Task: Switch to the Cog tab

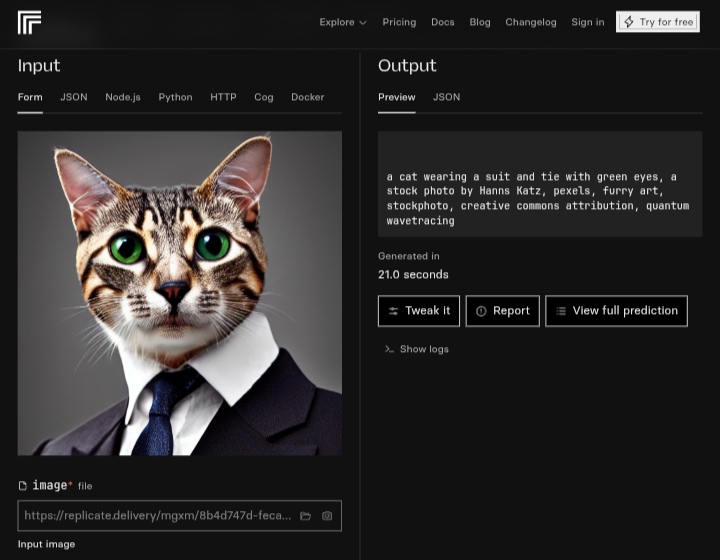Action: [x=264, y=97]
